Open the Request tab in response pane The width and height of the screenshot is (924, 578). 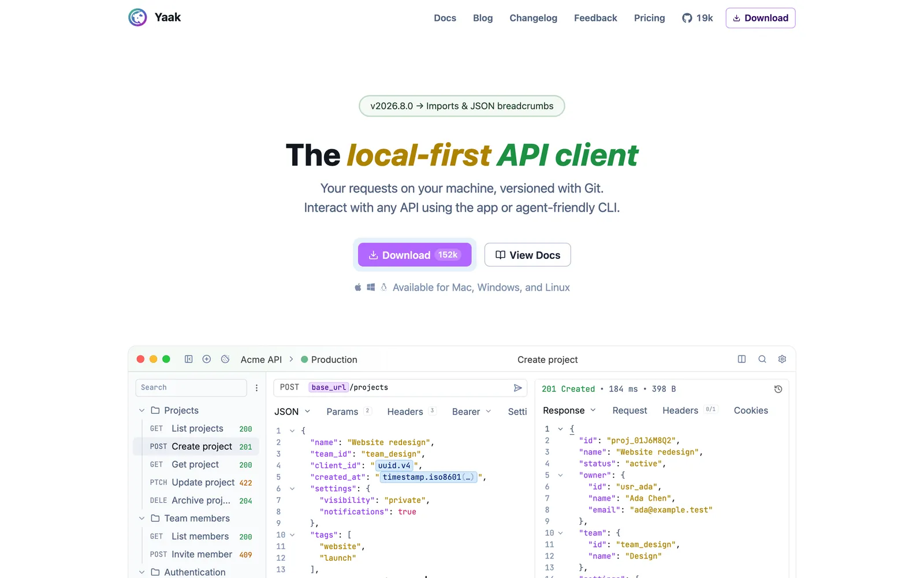pos(629,410)
